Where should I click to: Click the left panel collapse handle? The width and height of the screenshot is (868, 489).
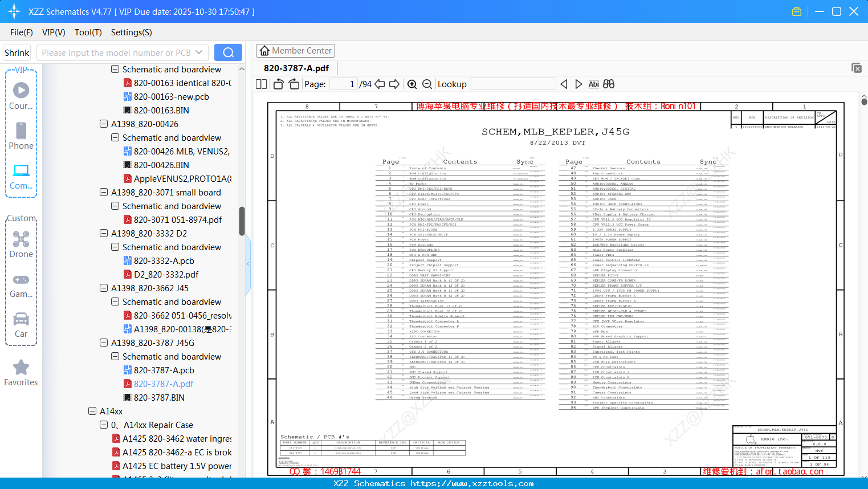click(x=248, y=263)
